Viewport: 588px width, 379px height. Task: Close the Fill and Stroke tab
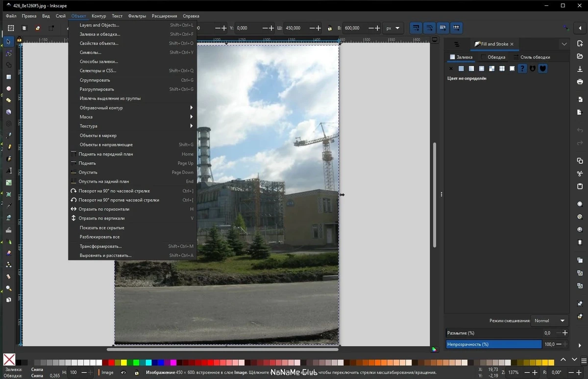click(512, 44)
